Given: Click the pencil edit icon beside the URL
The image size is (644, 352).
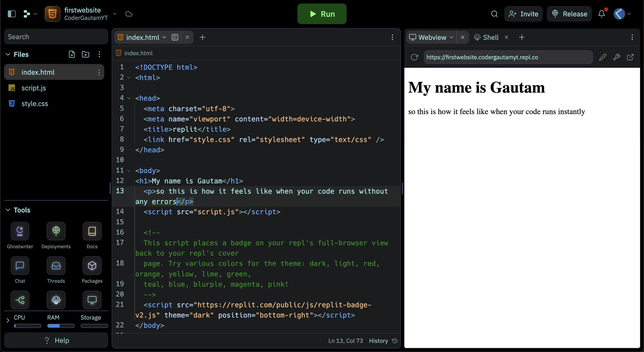Looking at the screenshot, I should click(x=602, y=57).
